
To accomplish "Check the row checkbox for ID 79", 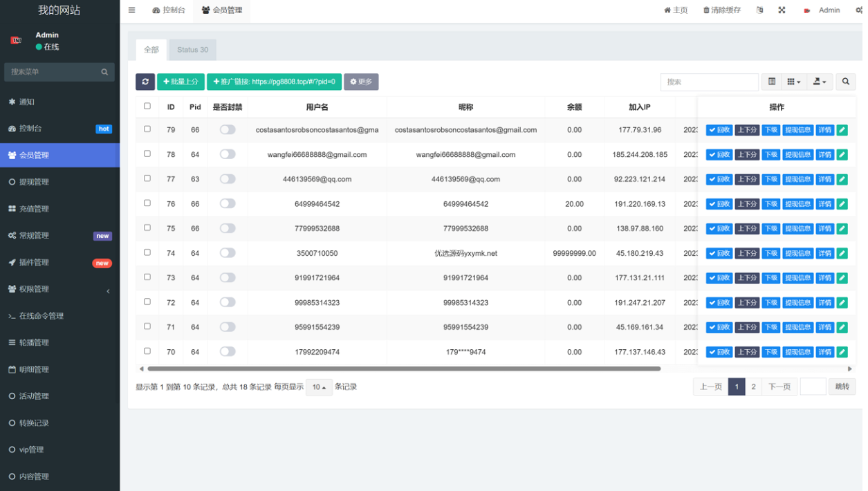I will [x=147, y=129].
